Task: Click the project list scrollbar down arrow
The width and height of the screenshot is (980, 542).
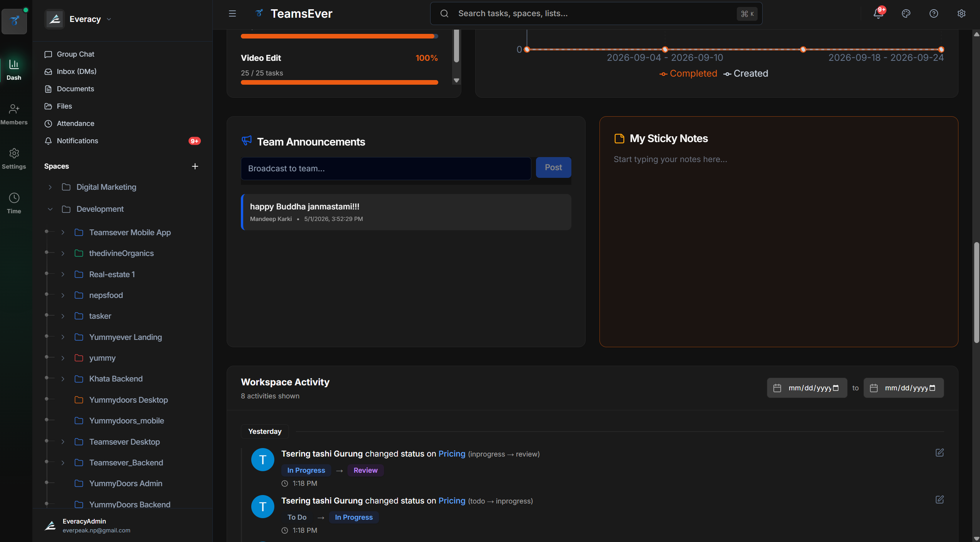Action: 456,80
